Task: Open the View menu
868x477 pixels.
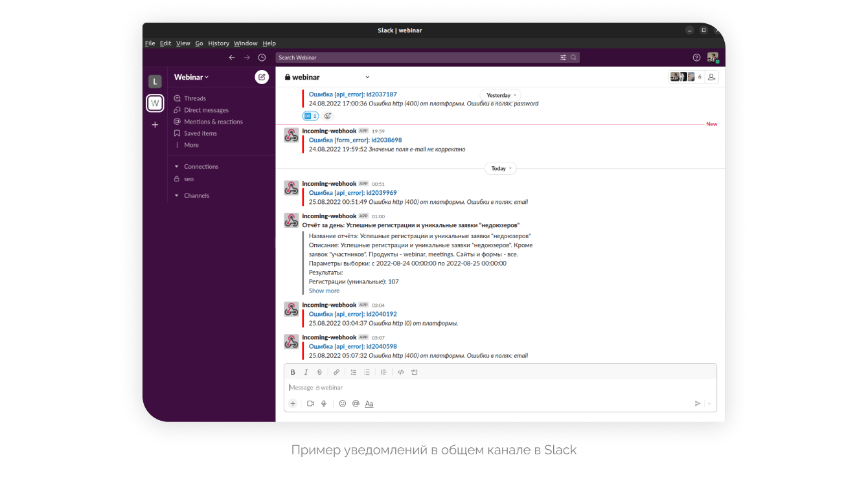Action: [183, 43]
